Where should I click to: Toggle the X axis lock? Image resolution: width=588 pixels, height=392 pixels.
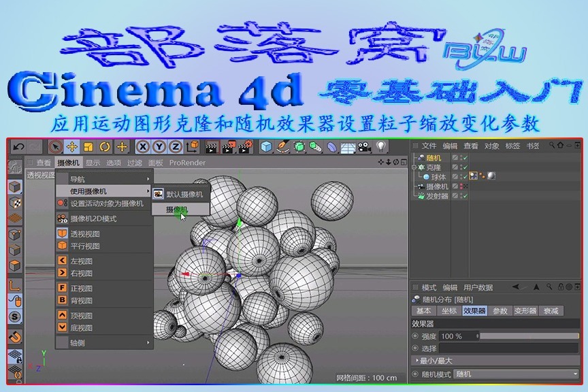(142, 147)
